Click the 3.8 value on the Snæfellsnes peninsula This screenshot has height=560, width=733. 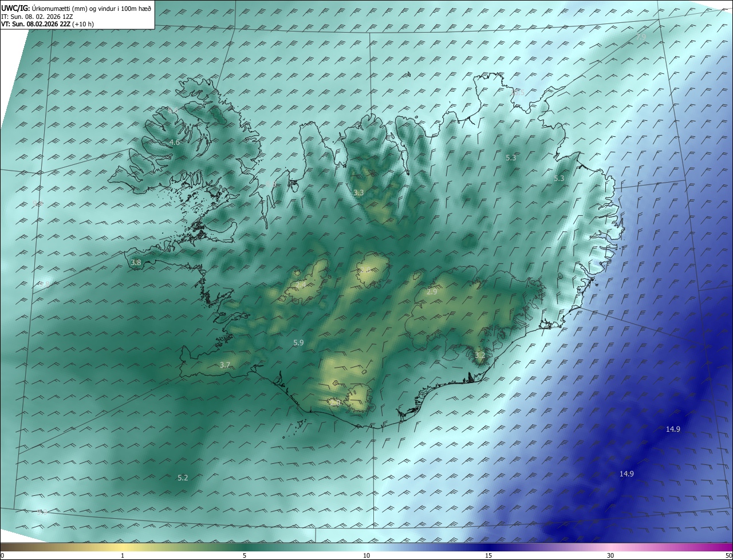pos(136,263)
